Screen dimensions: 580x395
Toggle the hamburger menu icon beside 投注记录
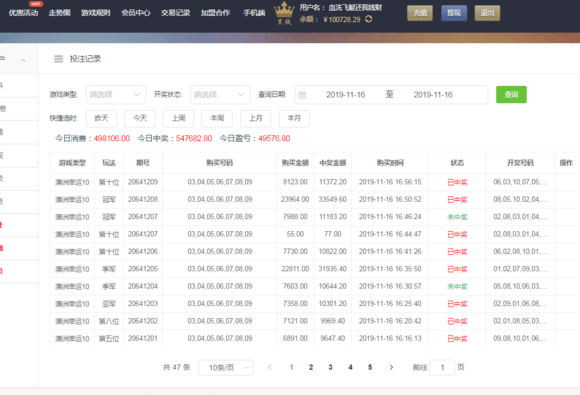click(x=58, y=59)
